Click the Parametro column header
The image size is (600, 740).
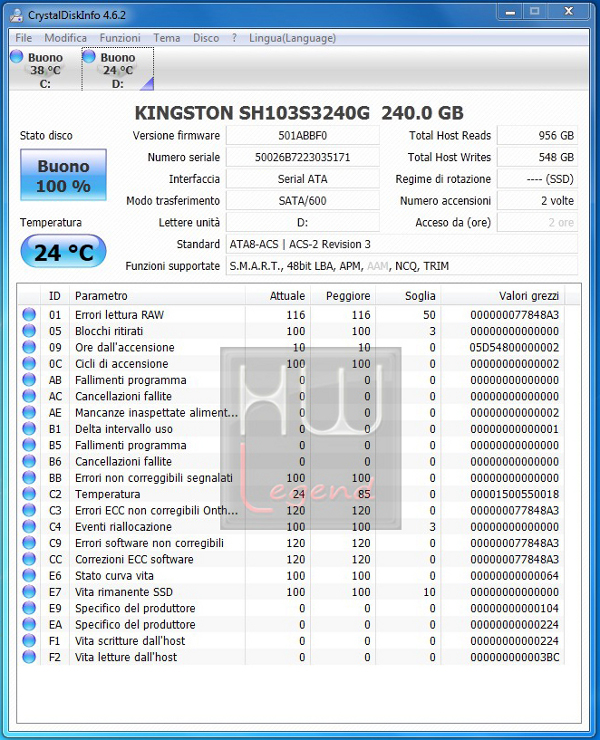click(157, 296)
